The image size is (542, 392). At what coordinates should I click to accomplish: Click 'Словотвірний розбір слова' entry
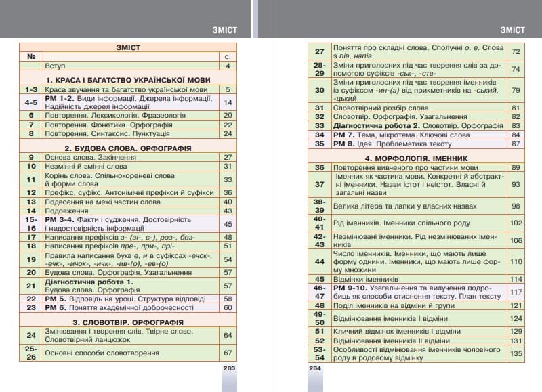(x=381, y=108)
